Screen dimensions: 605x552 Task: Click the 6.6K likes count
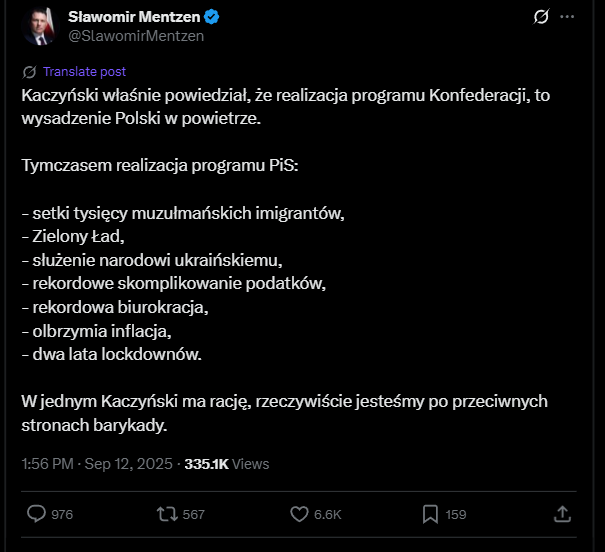pos(328,514)
